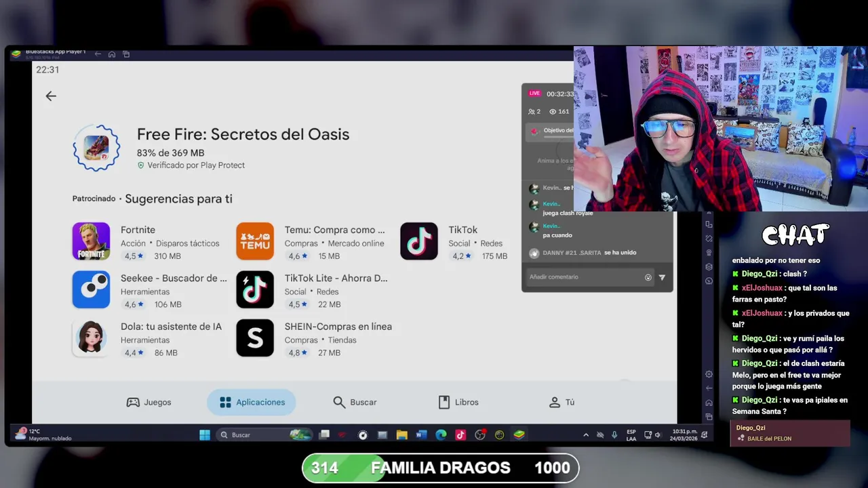Open BlueStacks sidebar settings gear
The image size is (868, 488).
[x=709, y=374]
